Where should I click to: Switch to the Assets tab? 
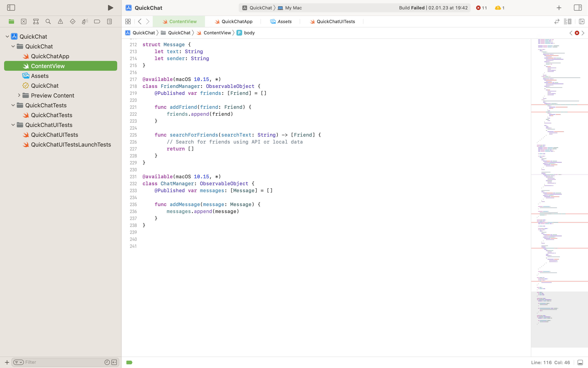281,21
